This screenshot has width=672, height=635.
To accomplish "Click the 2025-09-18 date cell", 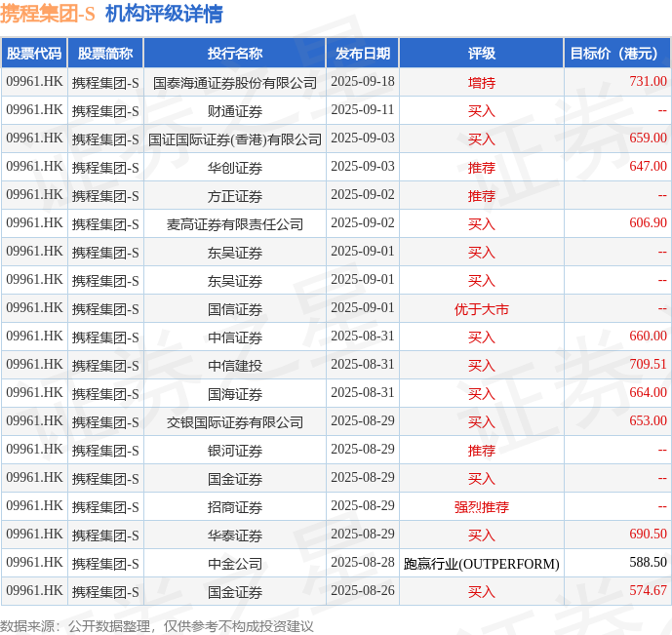I will (x=363, y=81).
